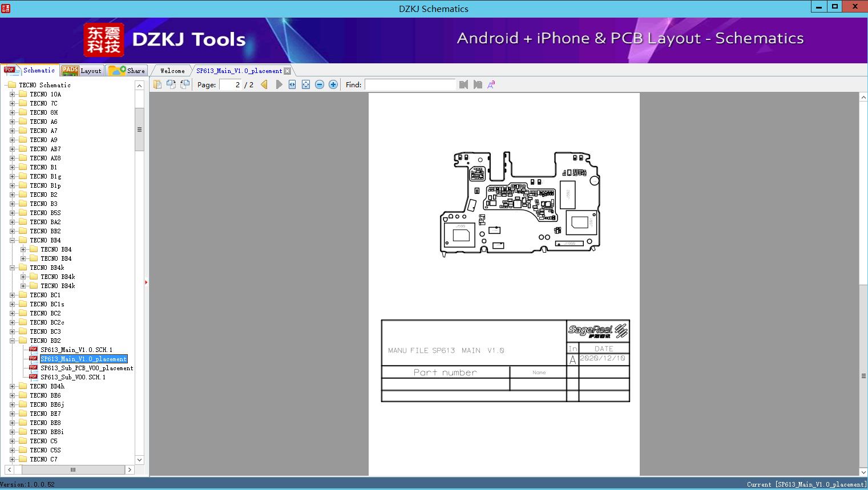
Task: Collapse the TECNO BD2 folder
Action: [13, 341]
